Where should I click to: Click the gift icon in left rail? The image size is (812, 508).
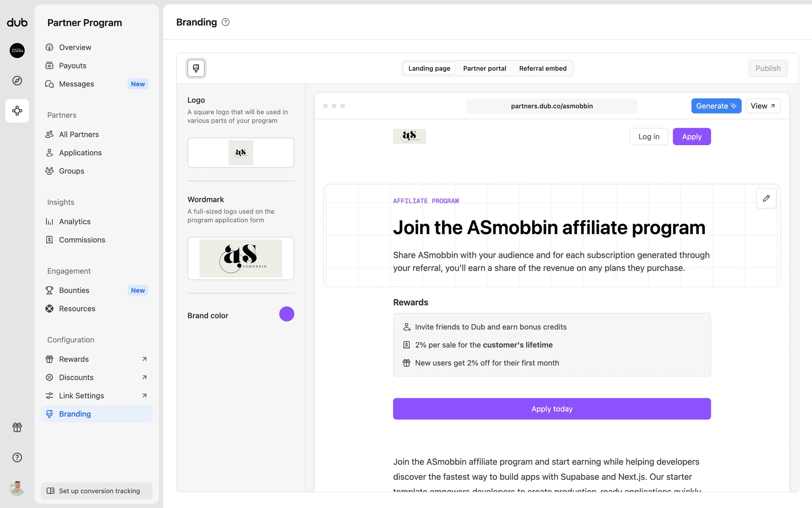click(17, 427)
